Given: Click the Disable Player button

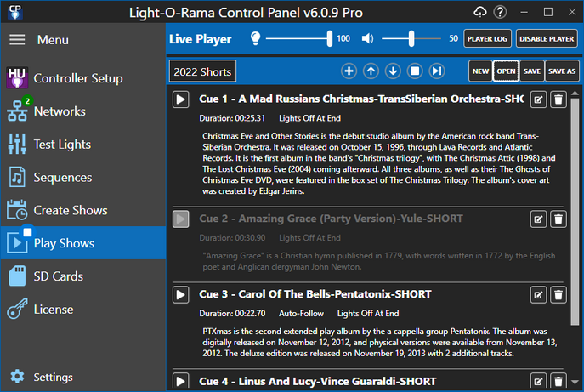Looking at the screenshot, I should 547,39.
